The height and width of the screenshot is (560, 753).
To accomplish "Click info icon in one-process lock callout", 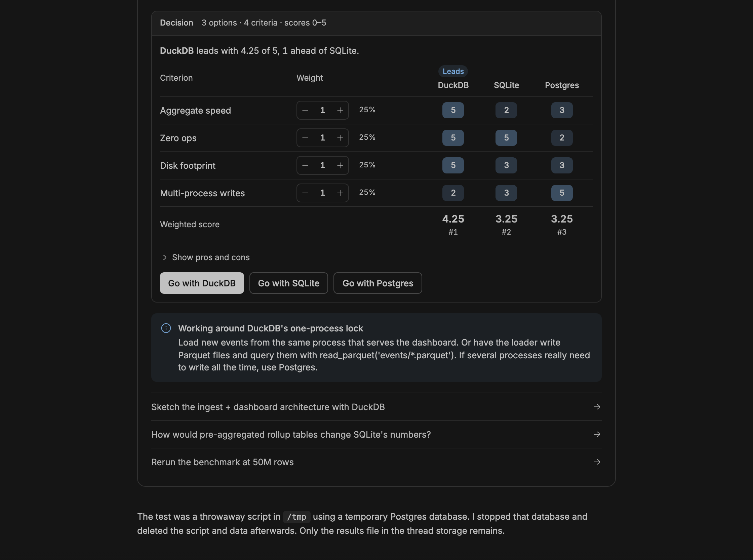I will (166, 328).
